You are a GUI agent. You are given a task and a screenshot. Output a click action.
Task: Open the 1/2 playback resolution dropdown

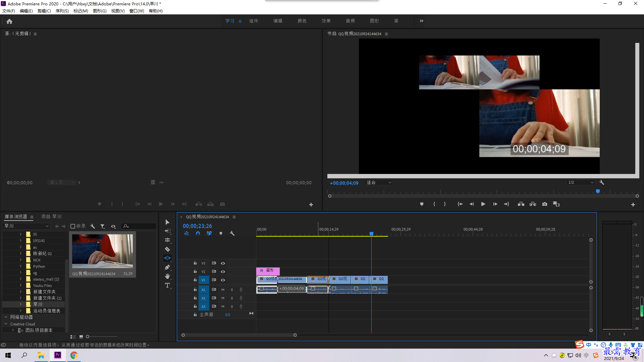click(581, 183)
